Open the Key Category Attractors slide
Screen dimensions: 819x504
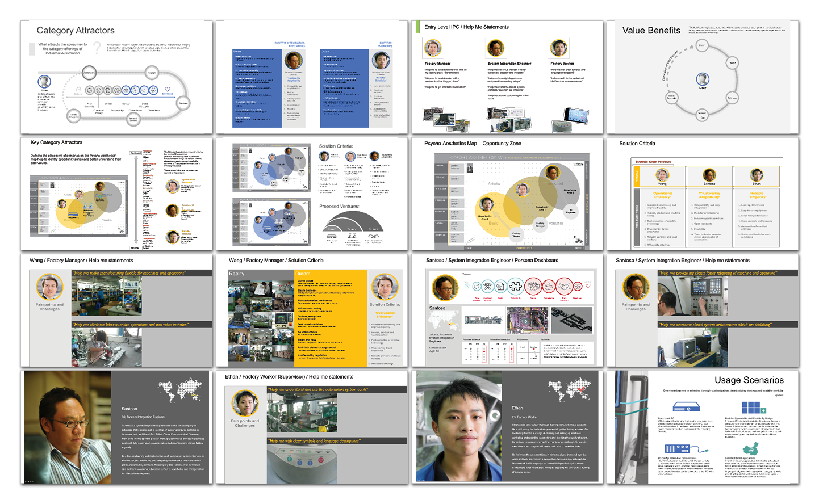click(x=116, y=194)
